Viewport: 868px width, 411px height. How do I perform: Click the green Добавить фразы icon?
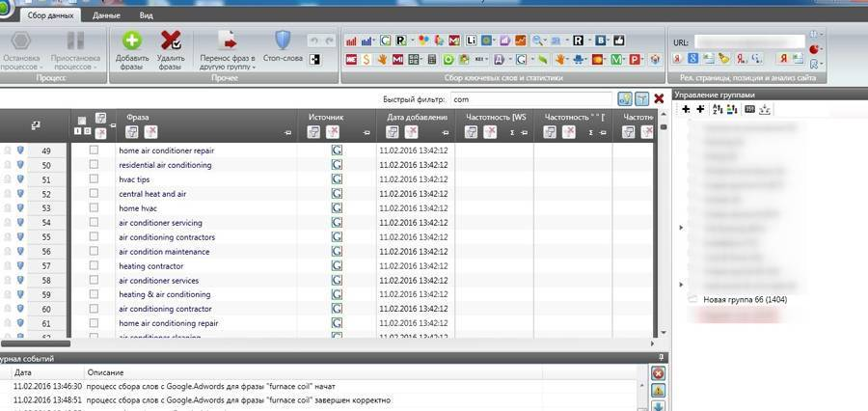click(x=131, y=41)
